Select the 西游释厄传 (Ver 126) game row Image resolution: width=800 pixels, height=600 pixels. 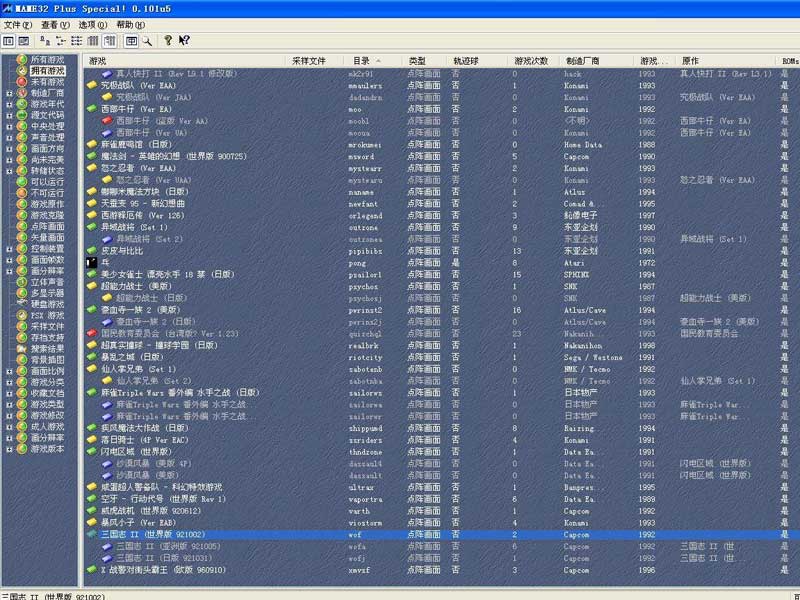(439, 215)
